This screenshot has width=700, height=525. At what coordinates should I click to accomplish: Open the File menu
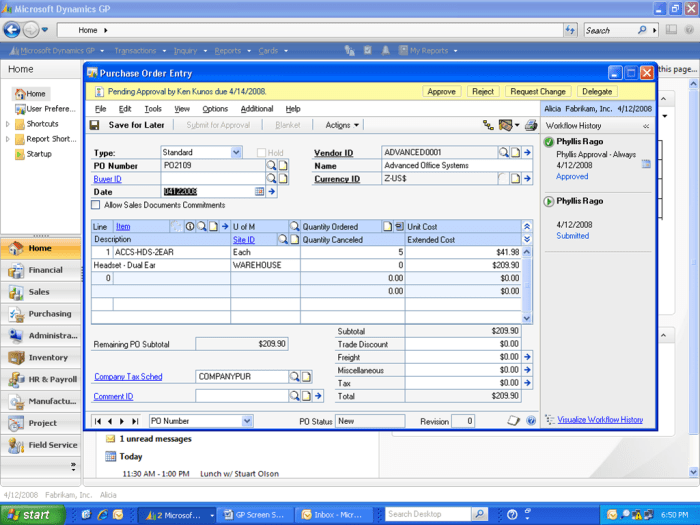[100, 108]
